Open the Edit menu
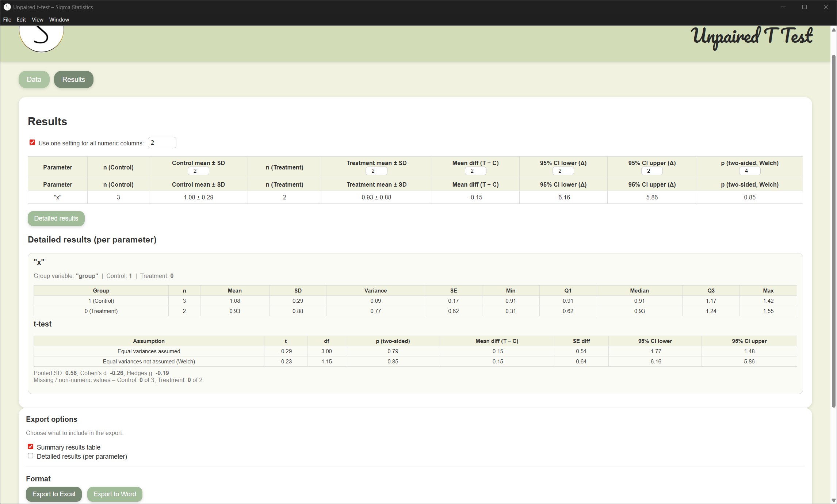837x504 pixels. coord(21,20)
